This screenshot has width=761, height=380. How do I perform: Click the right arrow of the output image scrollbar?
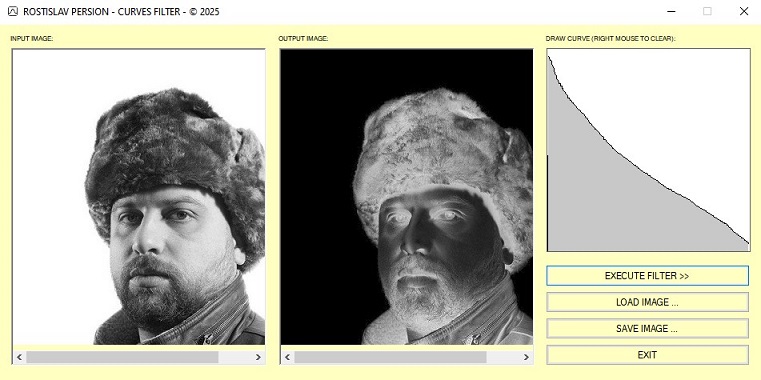click(x=526, y=357)
